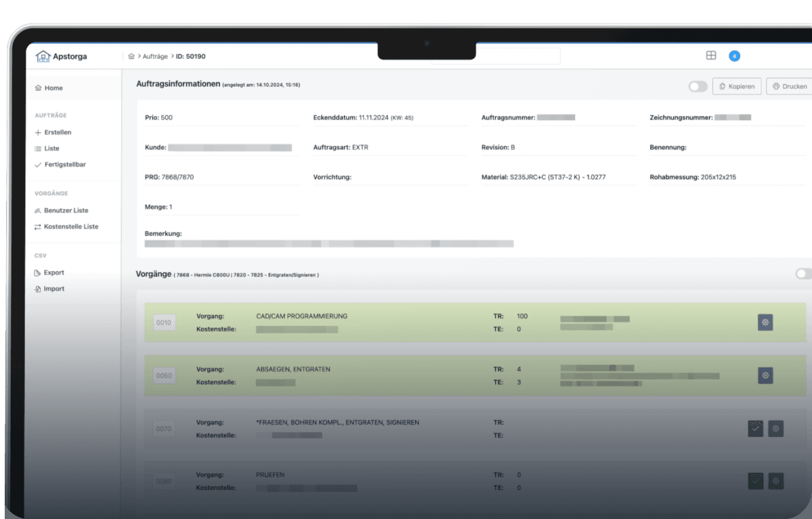Viewport: 812px width, 519px height.
Task: Go to Aufträge Liste in sidebar
Action: (51, 148)
